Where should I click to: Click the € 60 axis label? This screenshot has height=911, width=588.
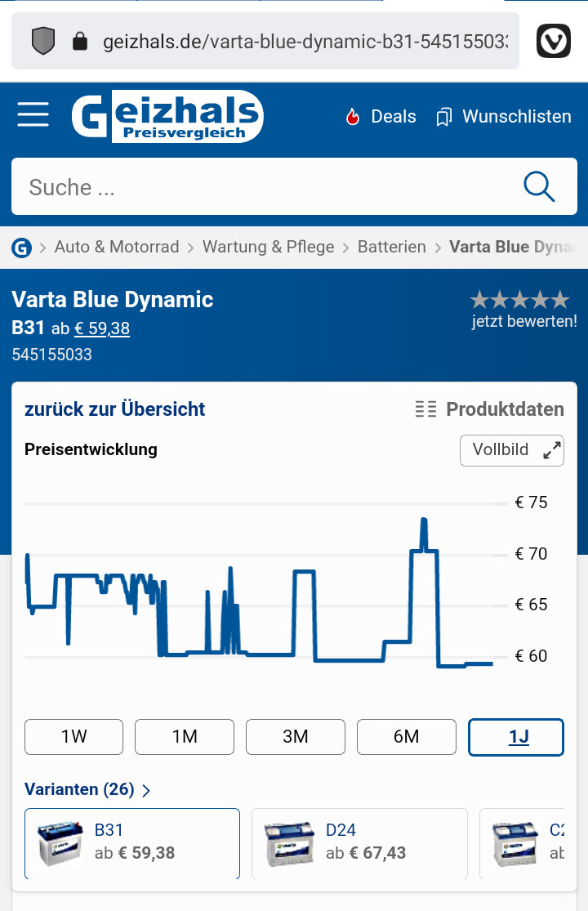531,657
